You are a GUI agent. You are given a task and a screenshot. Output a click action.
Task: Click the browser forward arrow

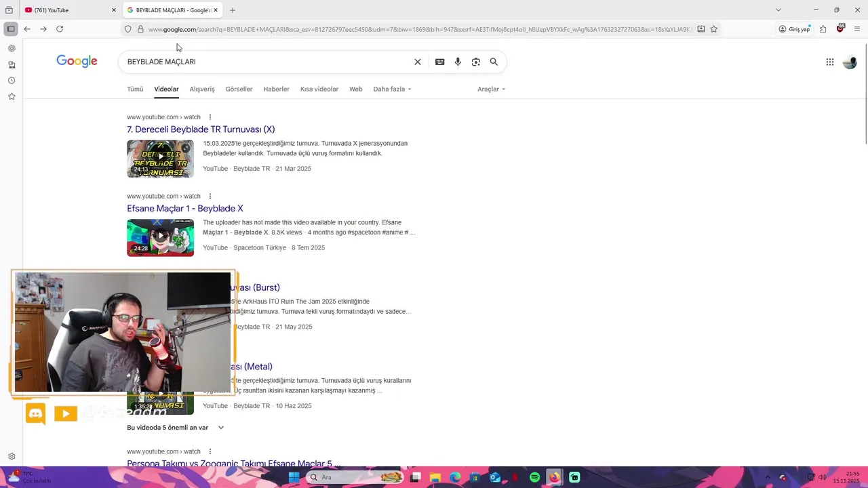tap(43, 29)
